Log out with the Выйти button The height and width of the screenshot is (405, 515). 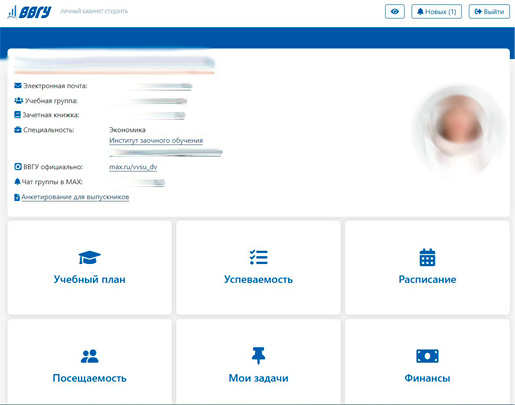[x=489, y=12]
